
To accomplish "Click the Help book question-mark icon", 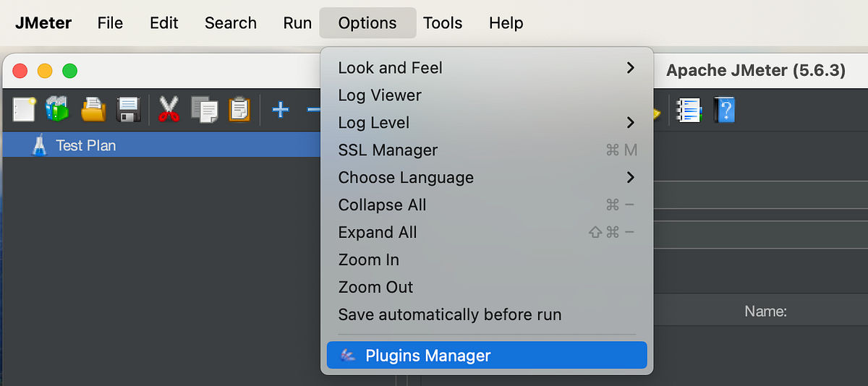I will (724, 110).
